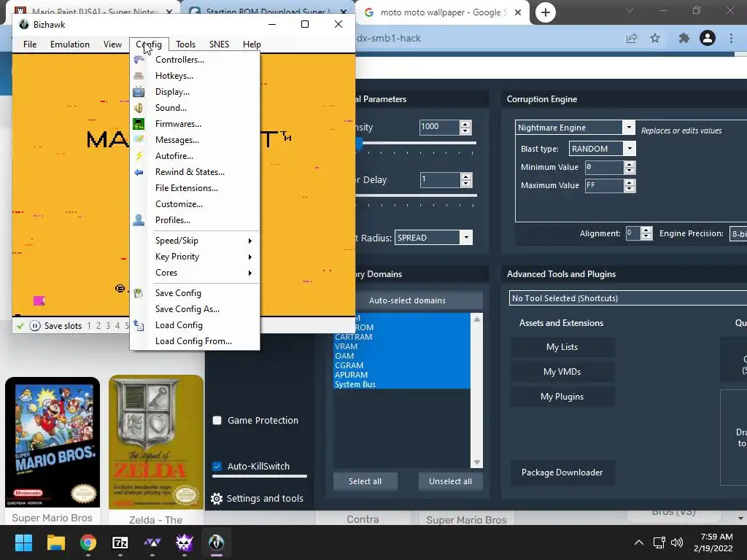747x560 pixels.
Task: Open My VMDs button
Action: click(x=562, y=372)
